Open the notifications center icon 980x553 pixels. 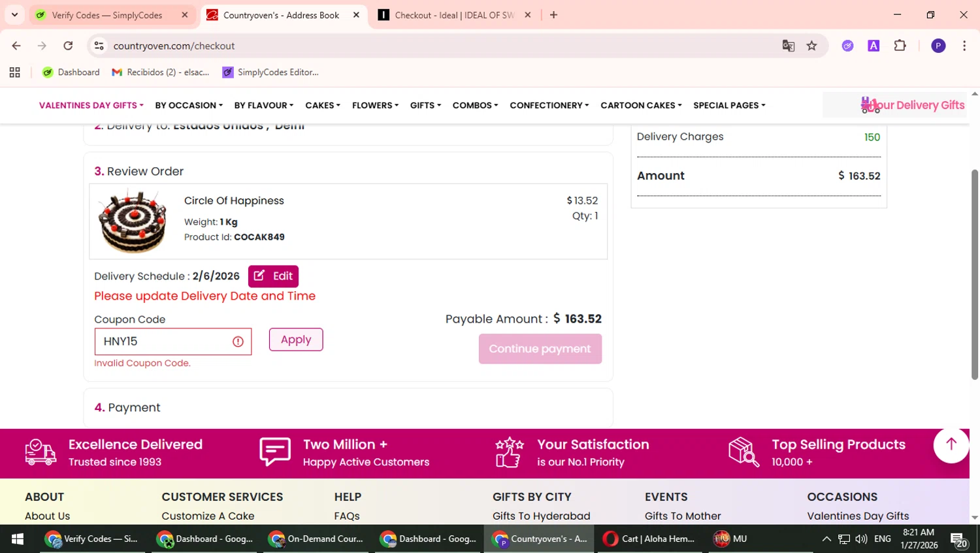959,540
